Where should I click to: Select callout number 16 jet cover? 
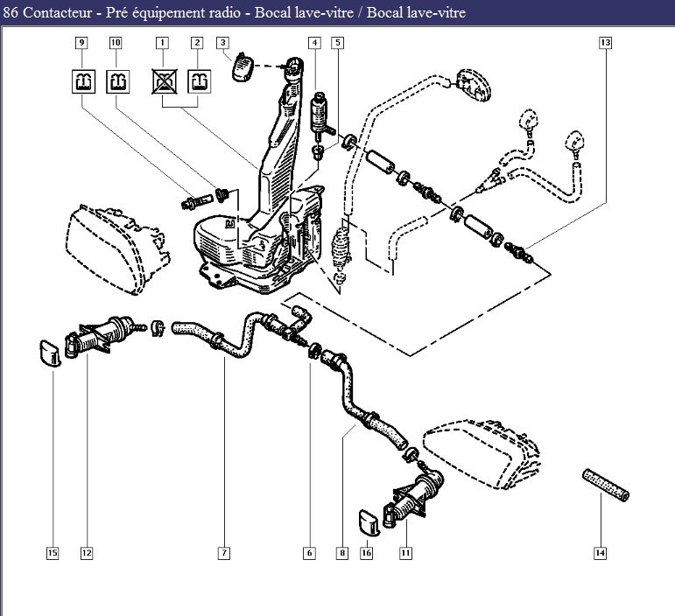click(x=366, y=553)
